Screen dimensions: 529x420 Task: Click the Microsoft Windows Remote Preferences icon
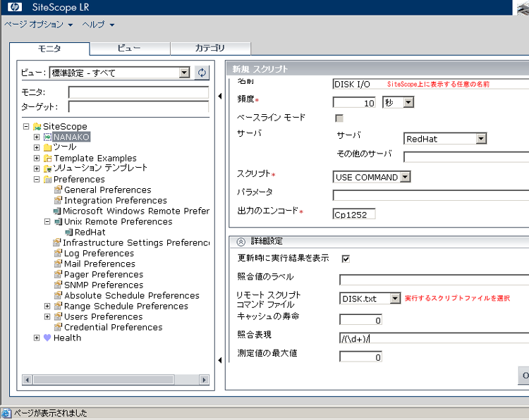(x=57, y=211)
